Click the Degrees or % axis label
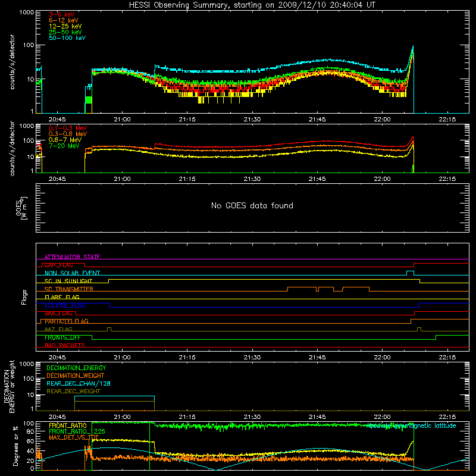The height and width of the screenshot is (476, 476). click(x=15, y=446)
